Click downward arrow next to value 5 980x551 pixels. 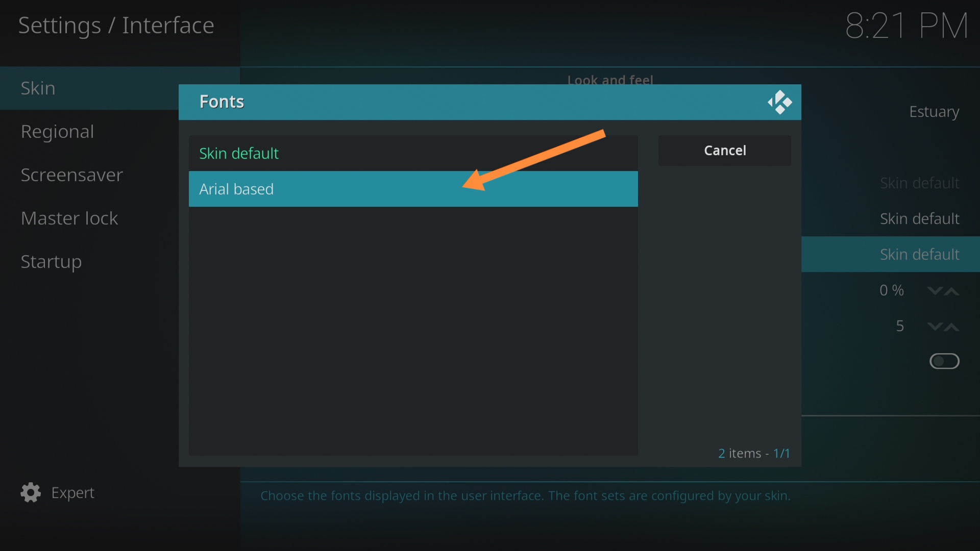point(935,327)
